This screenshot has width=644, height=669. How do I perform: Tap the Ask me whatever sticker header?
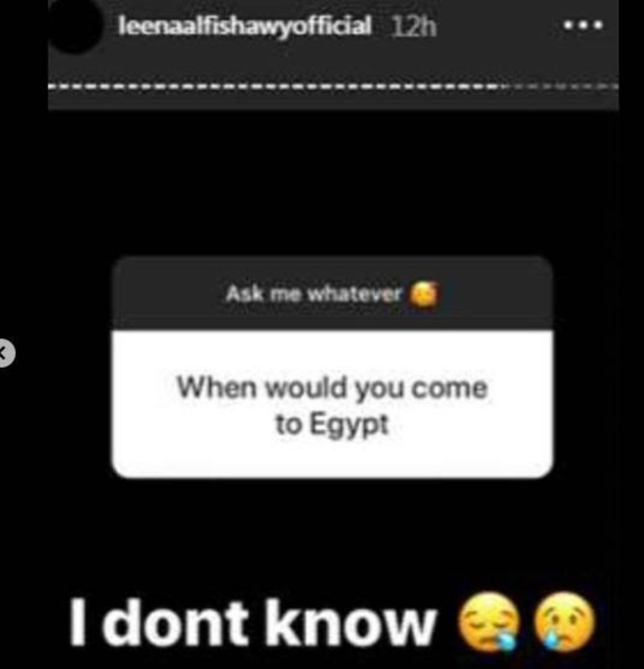[x=332, y=293]
